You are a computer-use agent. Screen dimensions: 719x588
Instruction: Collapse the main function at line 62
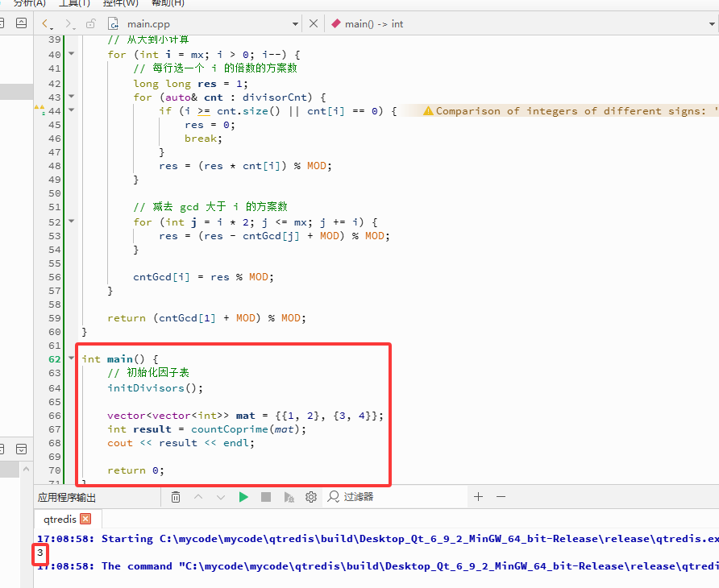click(72, 358)
